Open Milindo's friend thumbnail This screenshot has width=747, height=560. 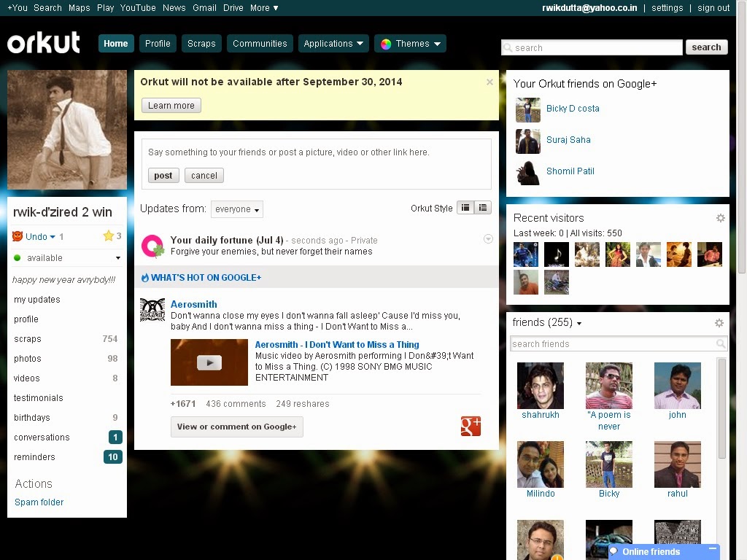541,464
